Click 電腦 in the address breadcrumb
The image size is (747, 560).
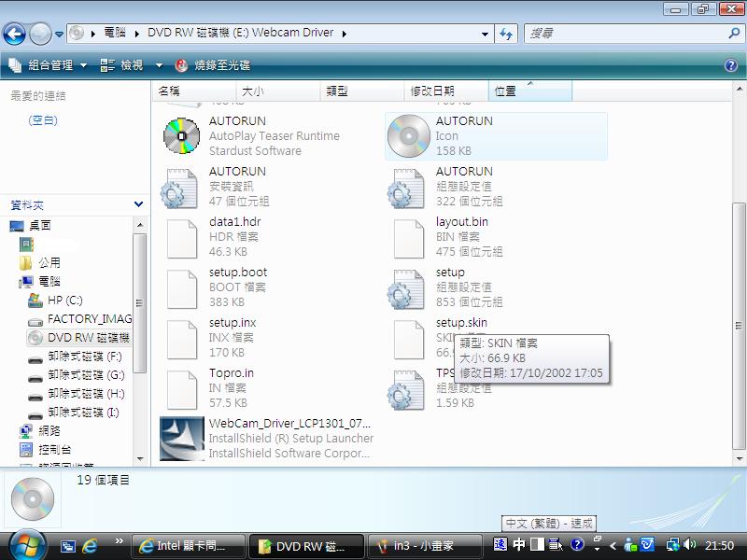(x=115, y=33)
